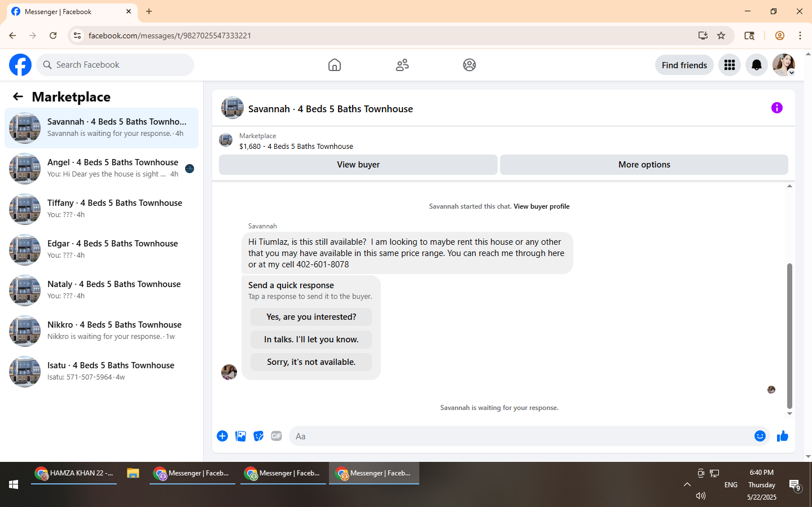The height and width of the screenshot is (507, 812).
Task: Send a thumbs-up like
Action: click(783, 436)
